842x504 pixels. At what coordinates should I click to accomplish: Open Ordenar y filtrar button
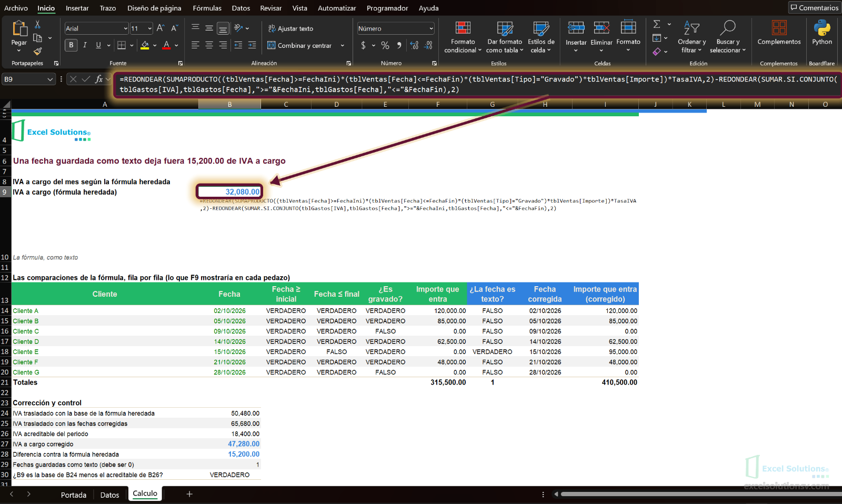click(x=692, y=37)
